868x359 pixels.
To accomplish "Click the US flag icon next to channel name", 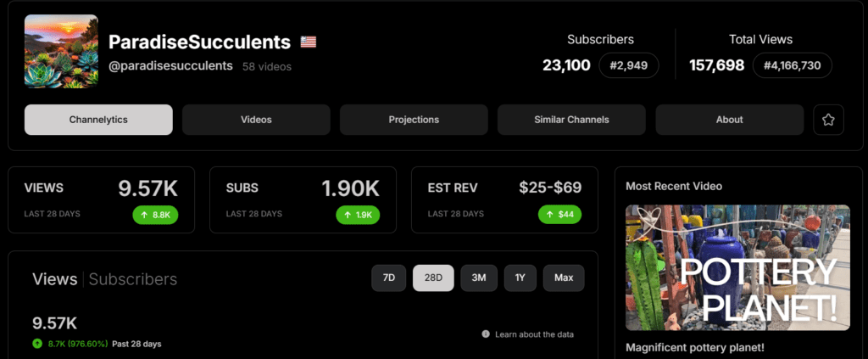I will [308, 42].
